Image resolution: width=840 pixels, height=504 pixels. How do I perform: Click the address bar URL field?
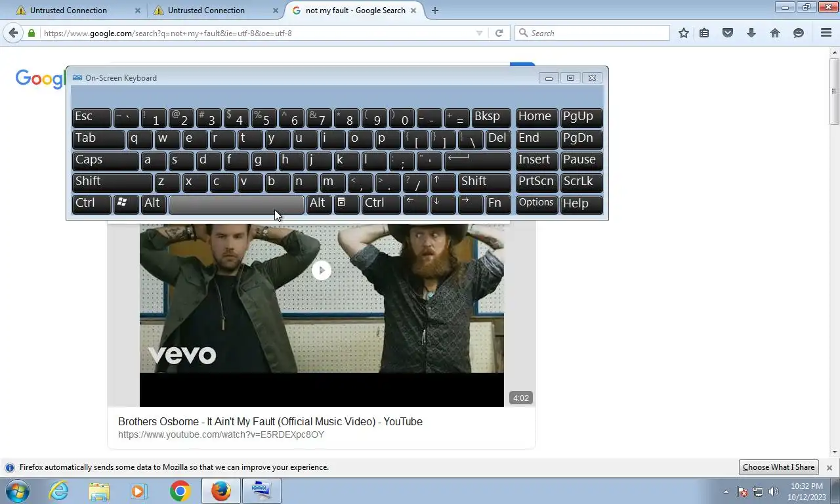point(256,33)
